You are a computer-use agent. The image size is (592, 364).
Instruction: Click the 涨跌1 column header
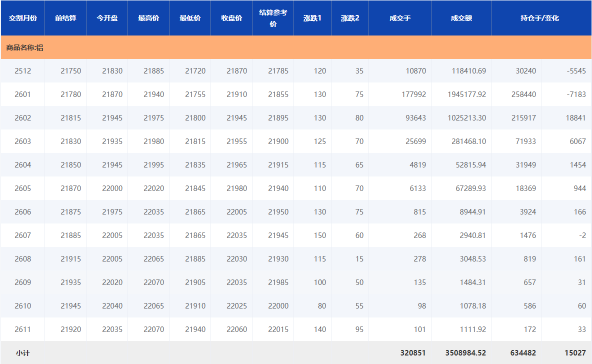[312, 18]
